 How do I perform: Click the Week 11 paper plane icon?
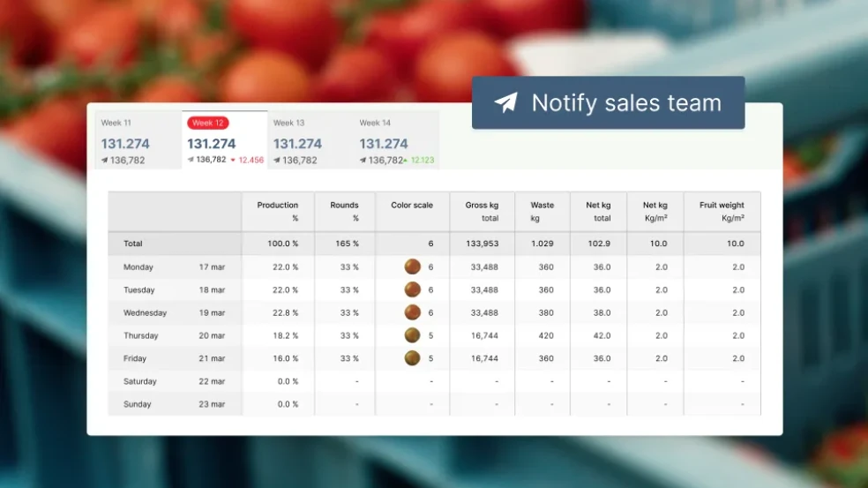click(105, 161)
